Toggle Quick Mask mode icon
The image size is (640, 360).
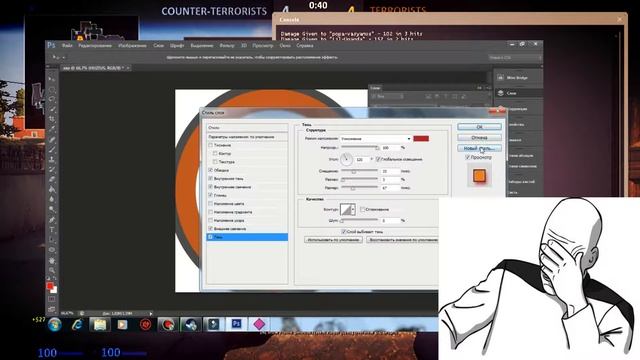pos(52,299)
